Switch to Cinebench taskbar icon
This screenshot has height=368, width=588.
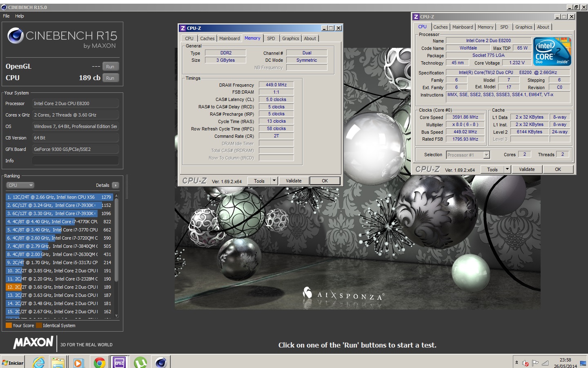[x=161, y=362]
